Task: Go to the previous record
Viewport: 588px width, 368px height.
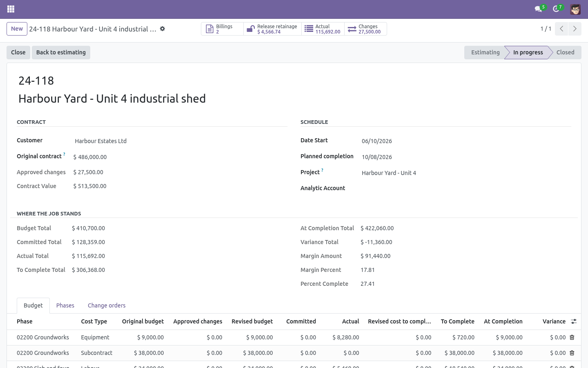Action: (561, 29)
